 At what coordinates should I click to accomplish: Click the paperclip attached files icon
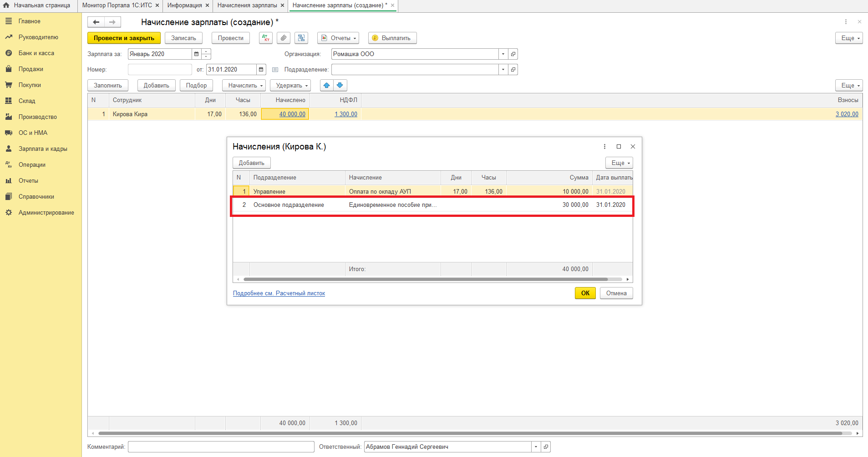284,38
